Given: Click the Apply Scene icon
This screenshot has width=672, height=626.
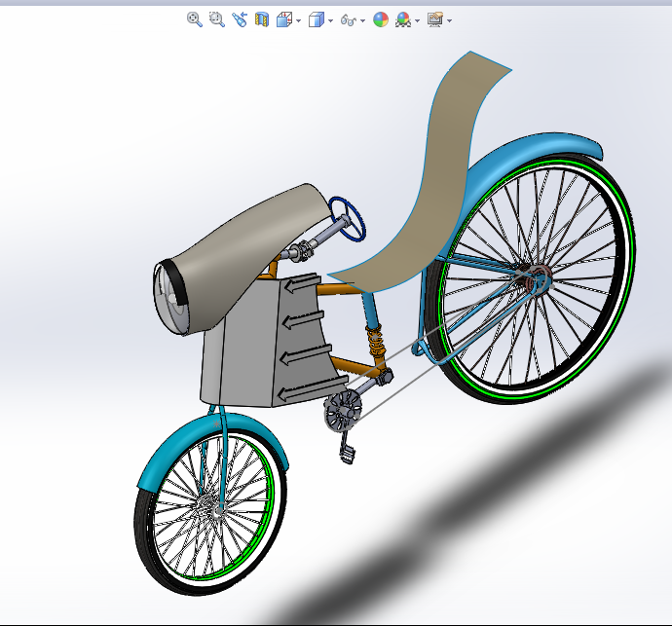Looking at the screenshot, I should tap(403, 19).
